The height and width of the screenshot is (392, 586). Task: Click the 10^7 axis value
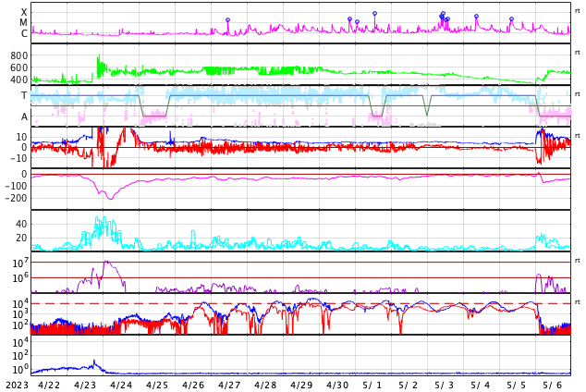click(x=20, y=263)
